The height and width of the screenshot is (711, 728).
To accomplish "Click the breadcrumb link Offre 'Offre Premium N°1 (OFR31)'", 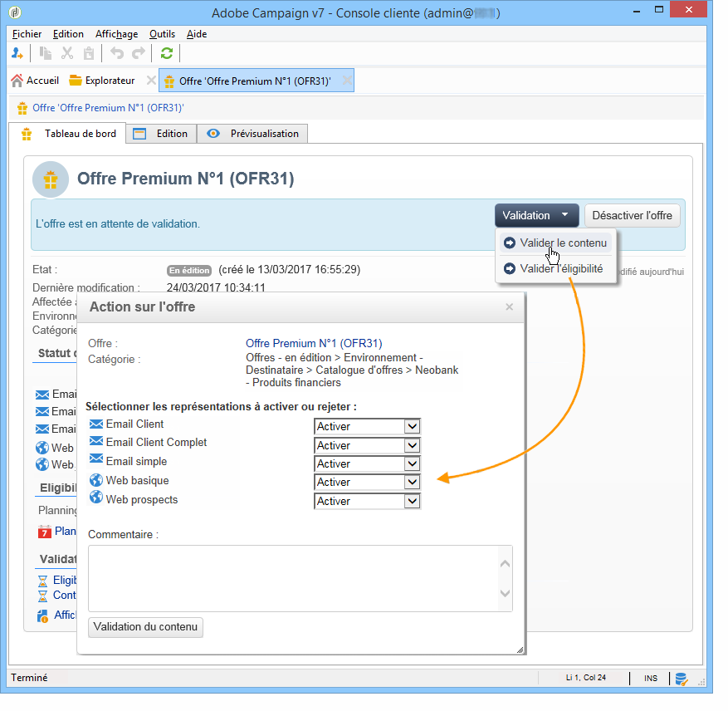I will (x=108, y=108).
